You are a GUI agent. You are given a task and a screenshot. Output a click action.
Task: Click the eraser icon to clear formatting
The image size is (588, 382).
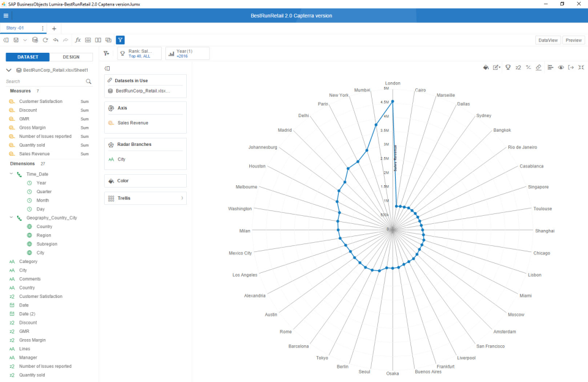pos(538,68)
